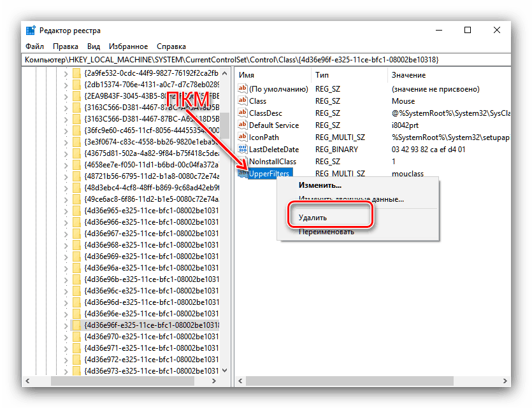Image resolution: width=532 pixels, height=408 pixels.
Task: Click folder icon of {4d36e966-e325-11ce key
Action: tap(77, 222)
